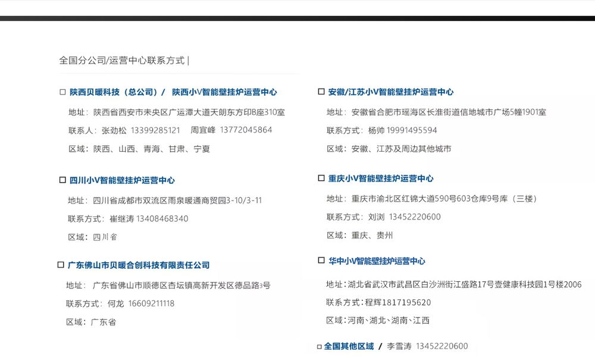
Task: Click region text 广东省
Action: pos(103,322)
